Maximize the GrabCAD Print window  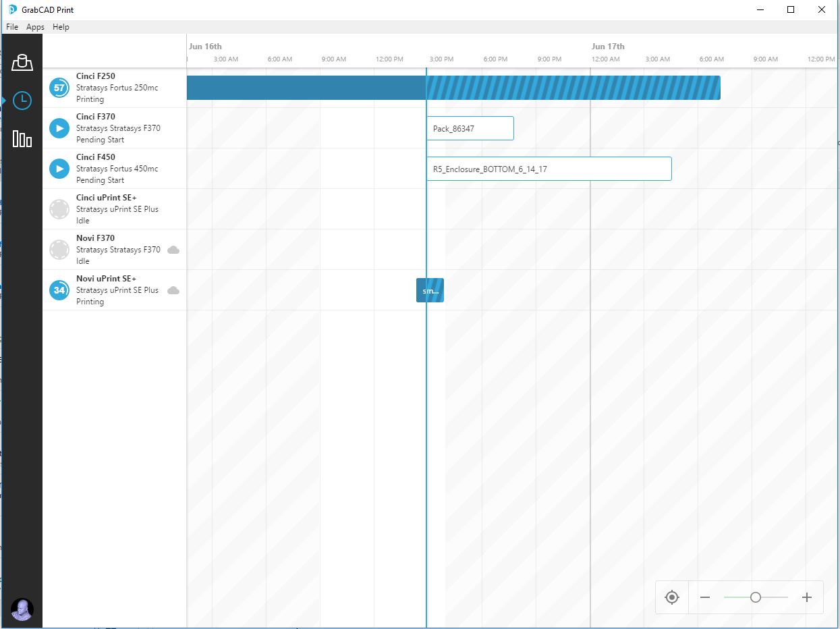[791, 9]
